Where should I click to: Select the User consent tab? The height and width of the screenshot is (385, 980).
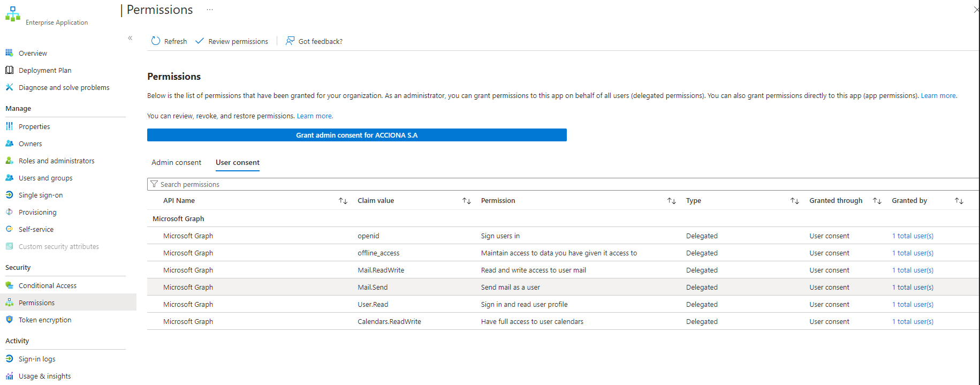[238, 162]
